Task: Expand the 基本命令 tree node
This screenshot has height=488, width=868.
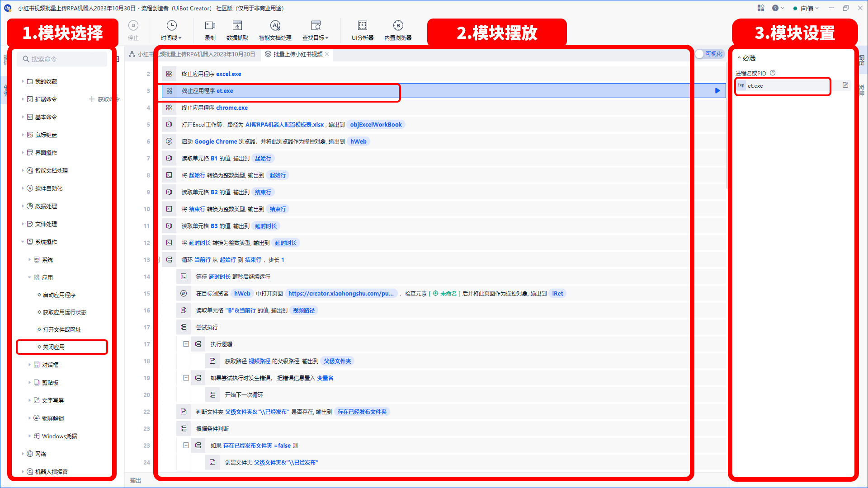Action: [x=23, y=117]
